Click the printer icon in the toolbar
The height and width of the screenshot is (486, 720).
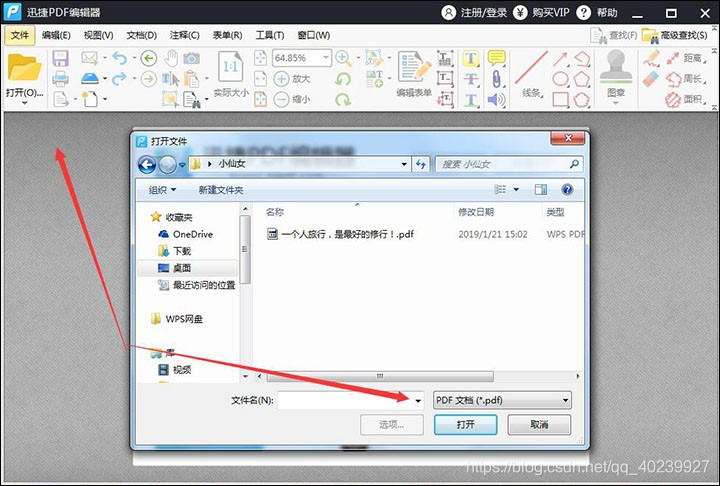click(60, 79)
